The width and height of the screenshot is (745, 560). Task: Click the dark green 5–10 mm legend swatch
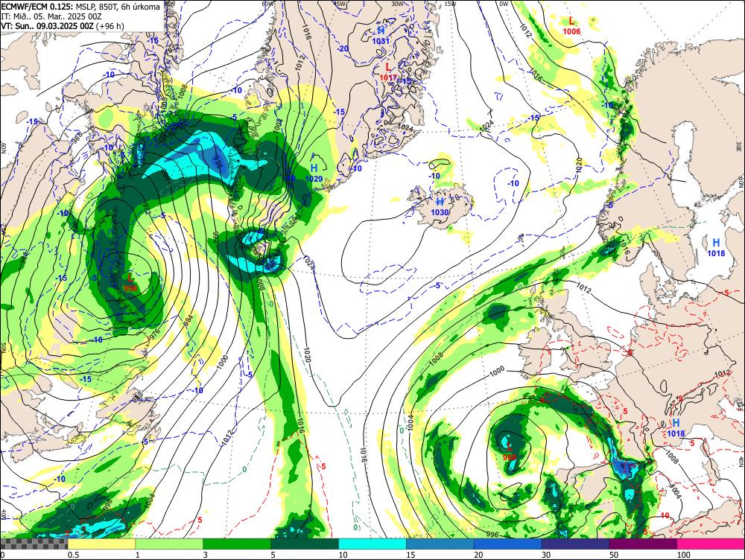click(305, 544)
